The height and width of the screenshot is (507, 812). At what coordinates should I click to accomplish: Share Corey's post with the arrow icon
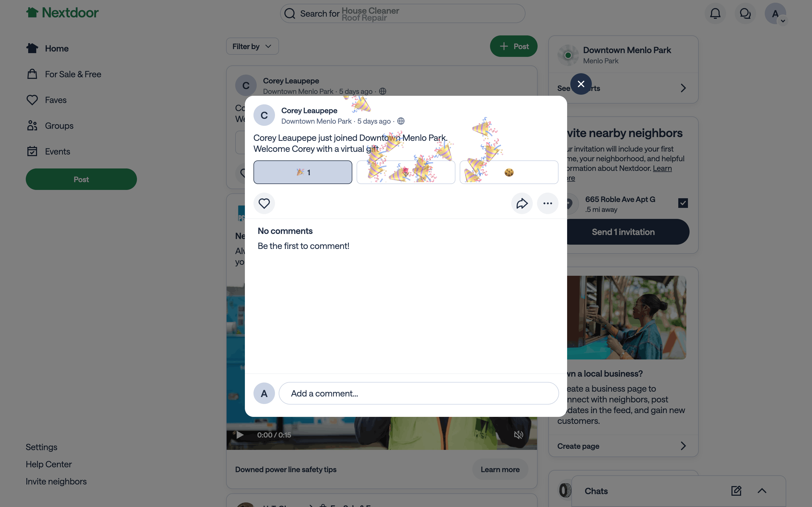point(522,203)
